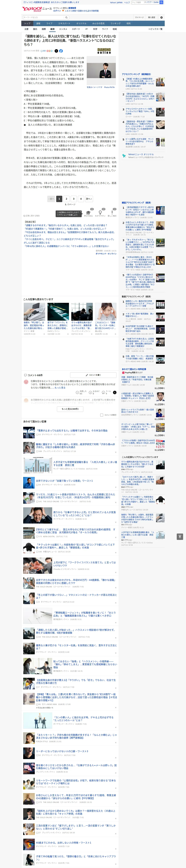Select the スポーツ category
The width and height of the screenshot is (186, 868).
click(x=76, y=29)
